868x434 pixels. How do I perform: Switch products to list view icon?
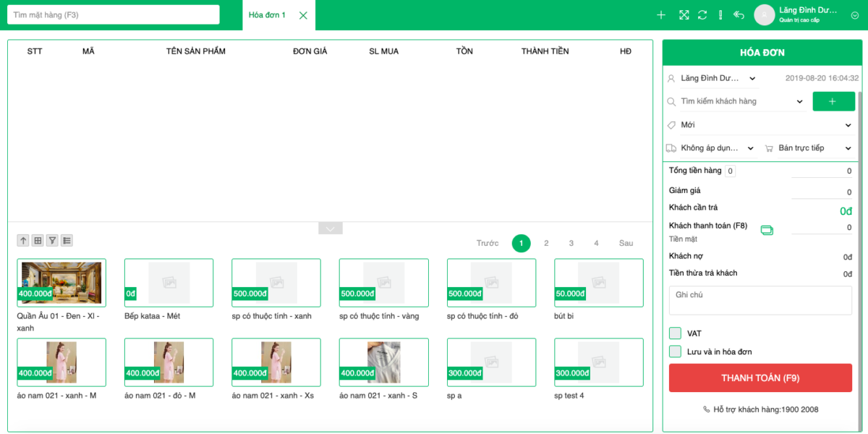67,240
